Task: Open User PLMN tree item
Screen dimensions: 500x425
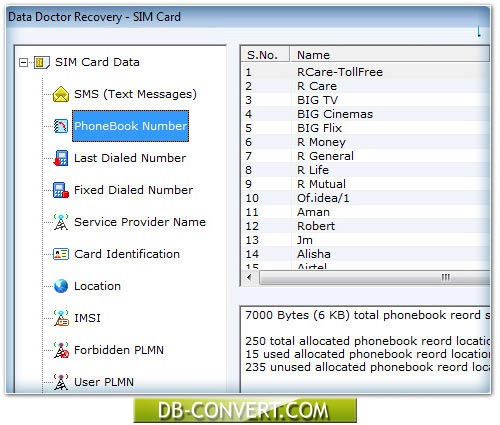Action: [x=104, y=382]
